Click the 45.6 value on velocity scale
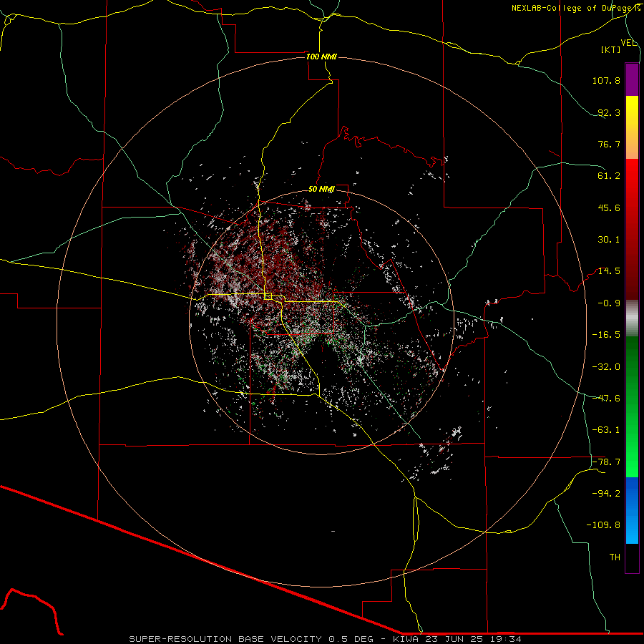The height and width of the screenshot is (644, 644). 609,208
